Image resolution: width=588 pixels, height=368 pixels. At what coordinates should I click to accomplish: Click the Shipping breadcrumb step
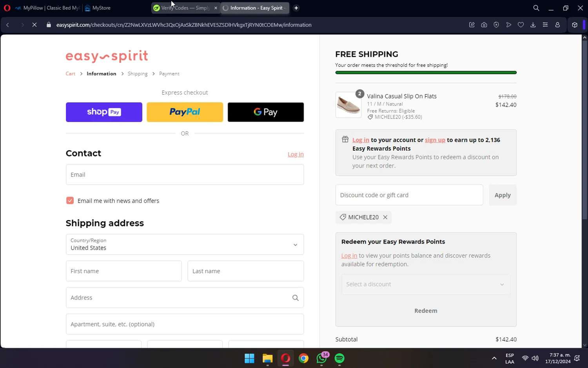(x=138, y=74)
